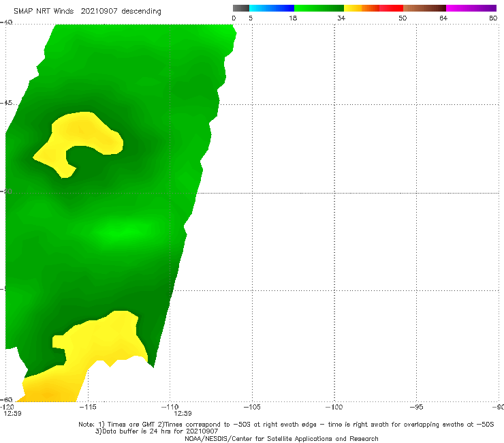Viewport: 504px width, 443px height.
Task: Pick the magenta segment of the color bar
Action: tap(471, 8)
